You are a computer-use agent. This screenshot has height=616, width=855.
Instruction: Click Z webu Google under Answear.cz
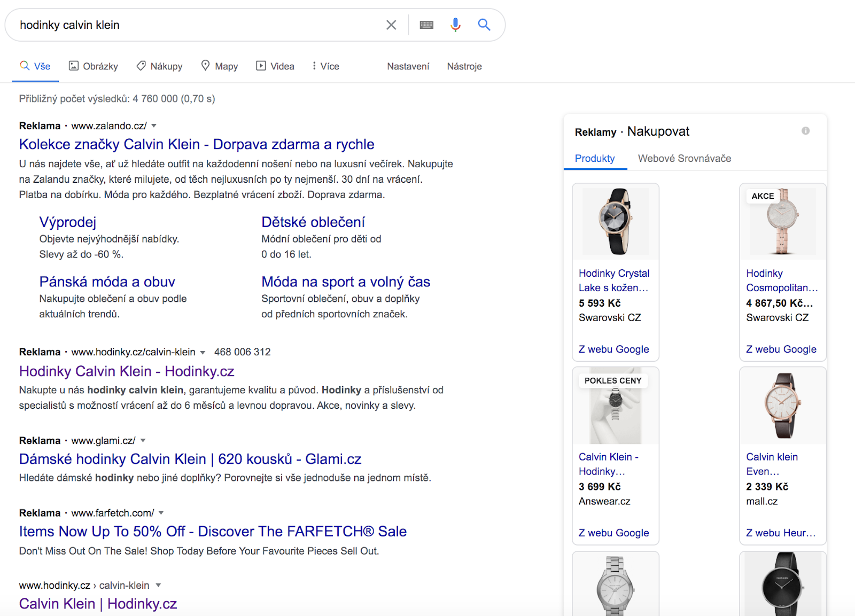(614, 533)
